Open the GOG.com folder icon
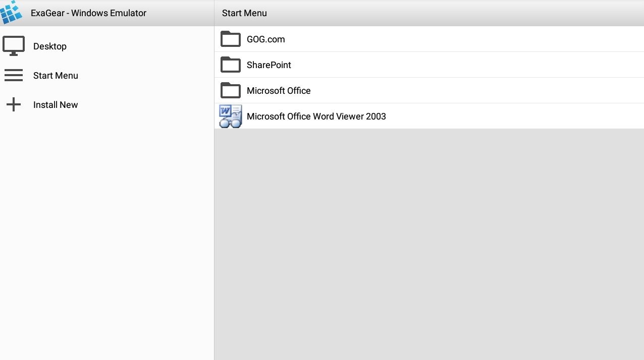Screen dimensions: 644x360 tap(231, 39)
